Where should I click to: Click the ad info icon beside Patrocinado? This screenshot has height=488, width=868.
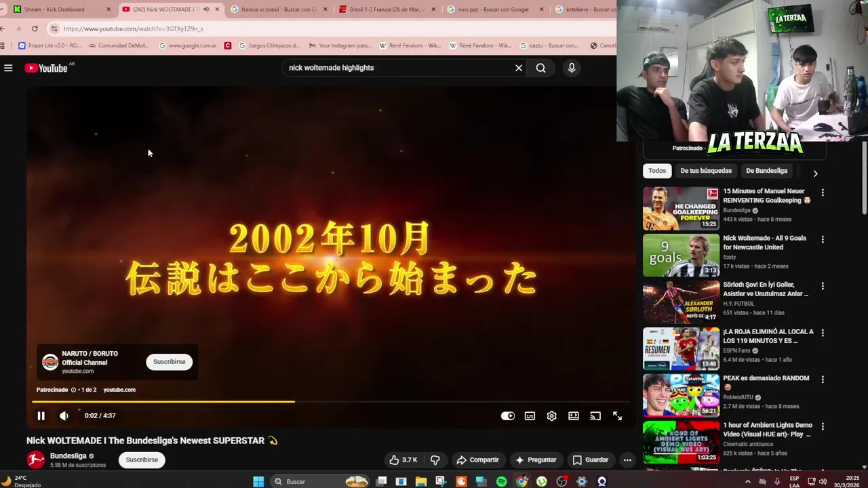click(73, 390)
